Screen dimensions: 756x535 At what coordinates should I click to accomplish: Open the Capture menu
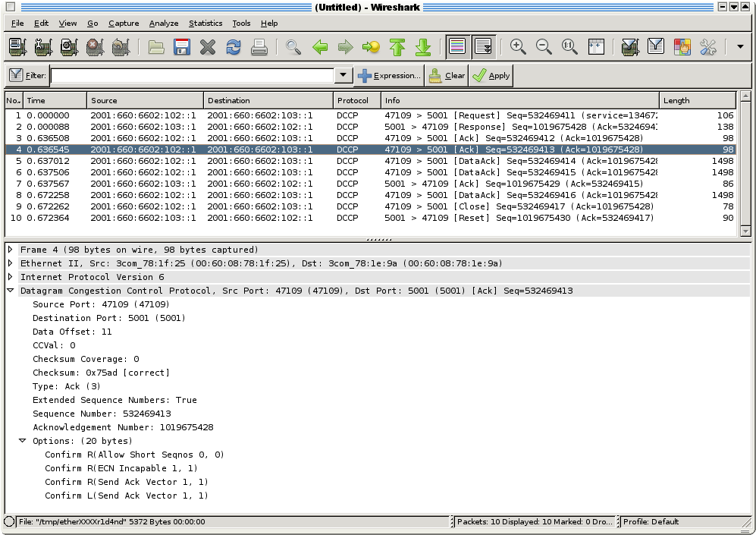(124, 24)
